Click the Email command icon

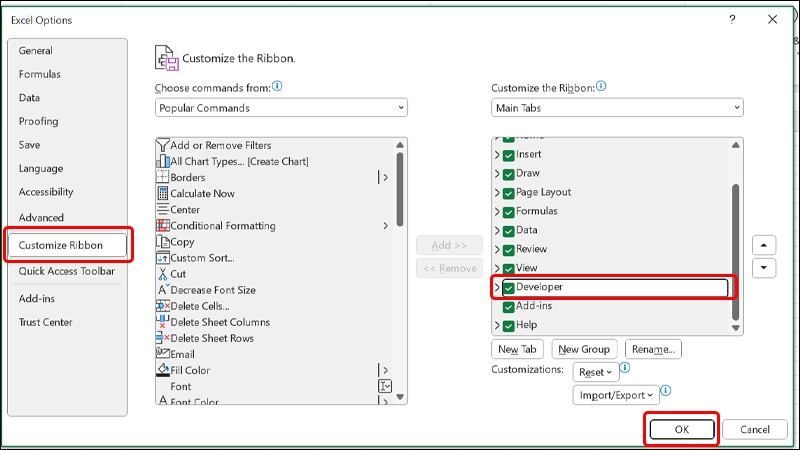click(x=162, y=354)
